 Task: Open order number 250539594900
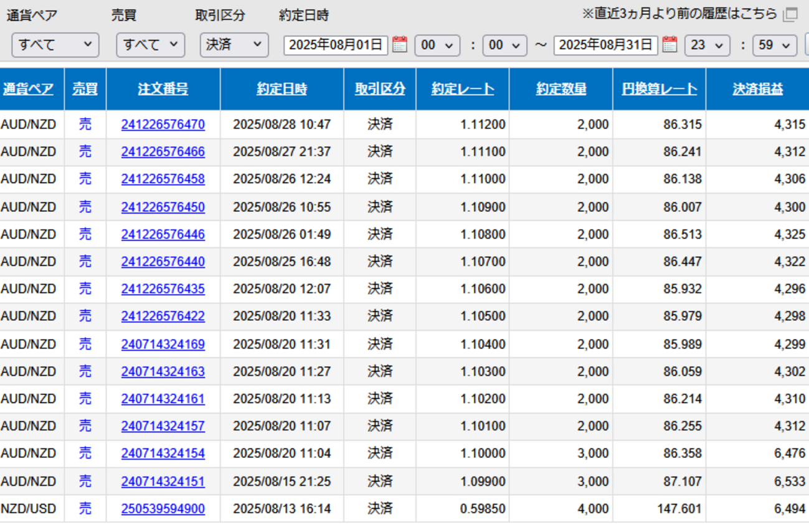163,509
